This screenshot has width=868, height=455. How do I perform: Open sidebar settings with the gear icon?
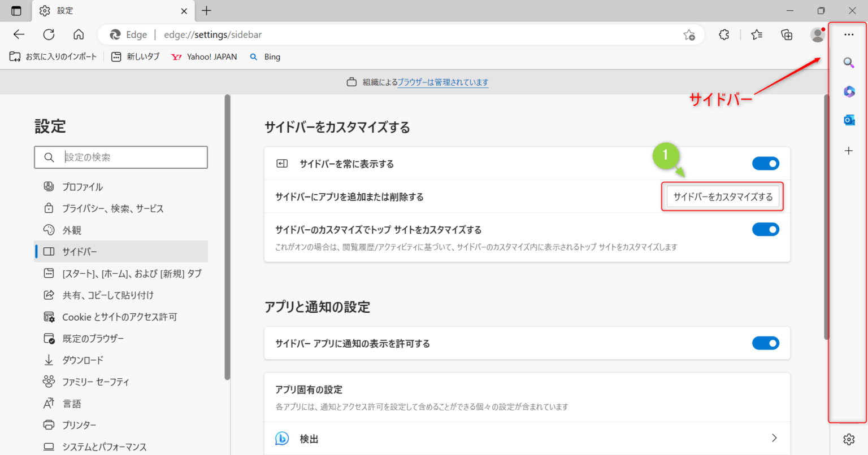tap(848, 439)
